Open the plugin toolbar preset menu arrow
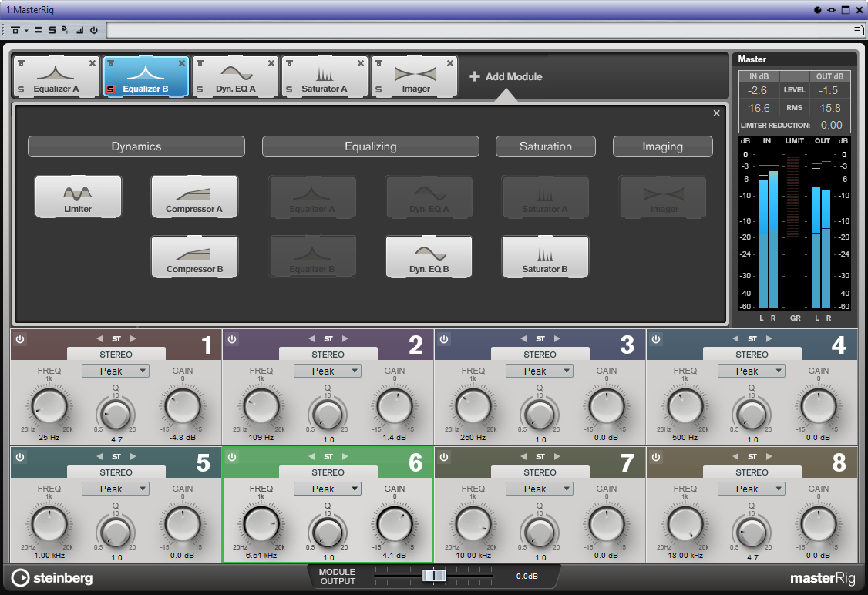Viewport: 868px width, 595px height. pyautogui.click(x=26, y=30)
